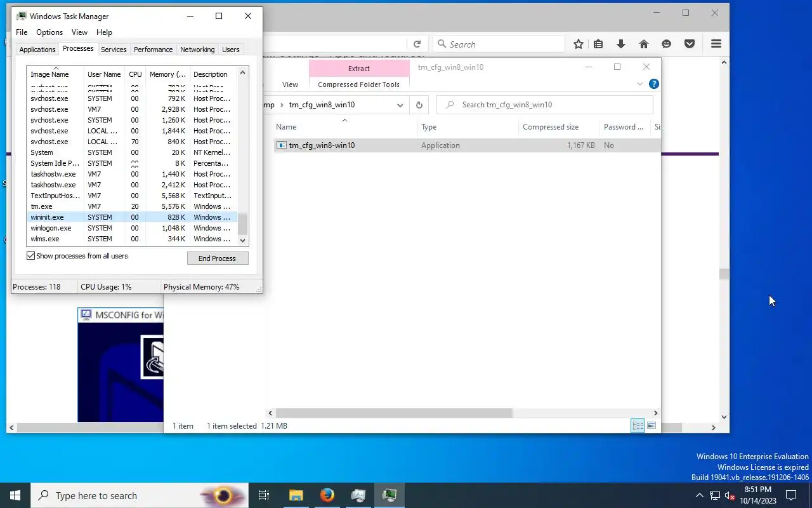The width and height of the screenshot is (812, 508).
Task: Expand Explorer ribbon chevron
Action: pos(639,84)
